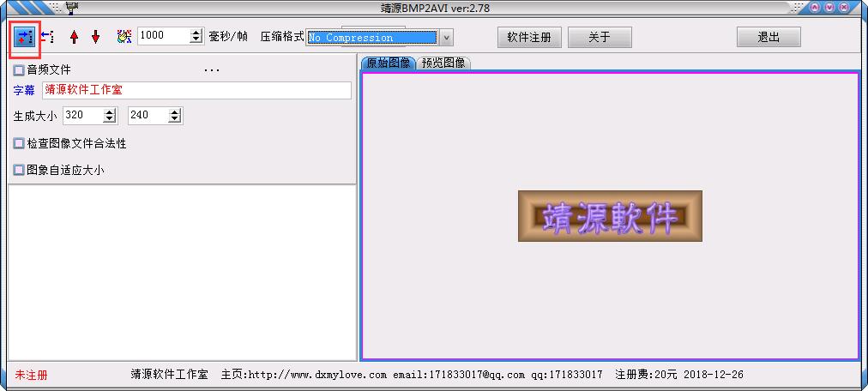Click the 靖源軟件 logo image in preview
Image resolution: width=868 pixels, height=391 pixels.
coord(610,216)
